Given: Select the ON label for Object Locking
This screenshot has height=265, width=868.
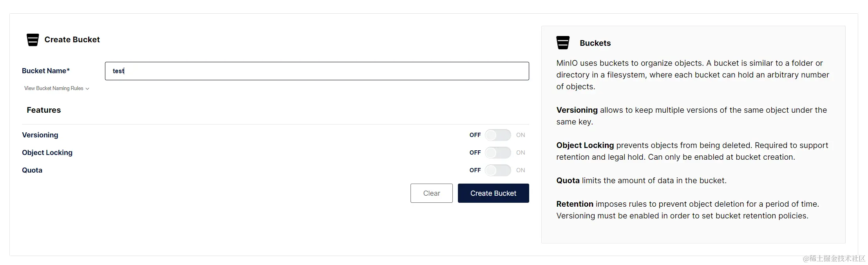Looking at the screenshot, I should point(520,153).
